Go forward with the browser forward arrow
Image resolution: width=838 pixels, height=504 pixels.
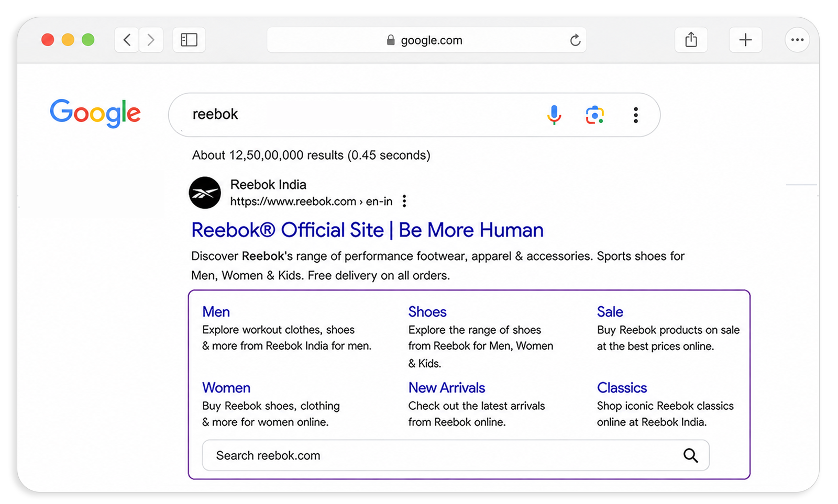[x=151, y=40]
